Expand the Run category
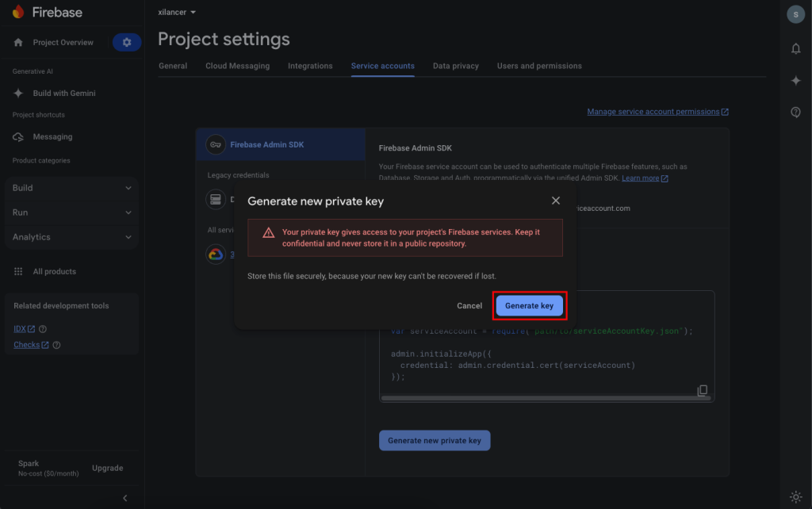 [x=71, y=212]
